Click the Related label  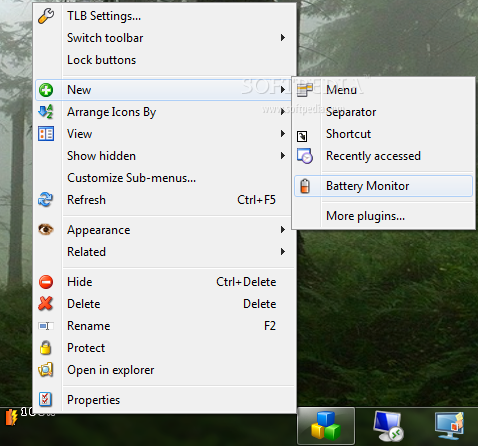click(86, 252)
